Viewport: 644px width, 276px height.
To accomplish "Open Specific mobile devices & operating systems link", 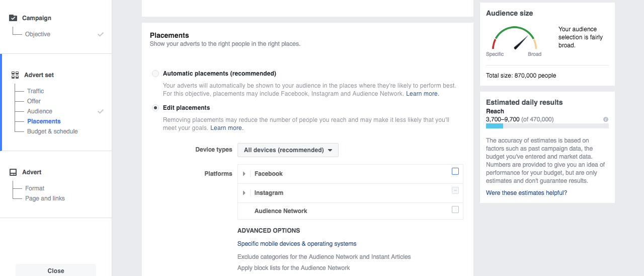I will [297, 244].
